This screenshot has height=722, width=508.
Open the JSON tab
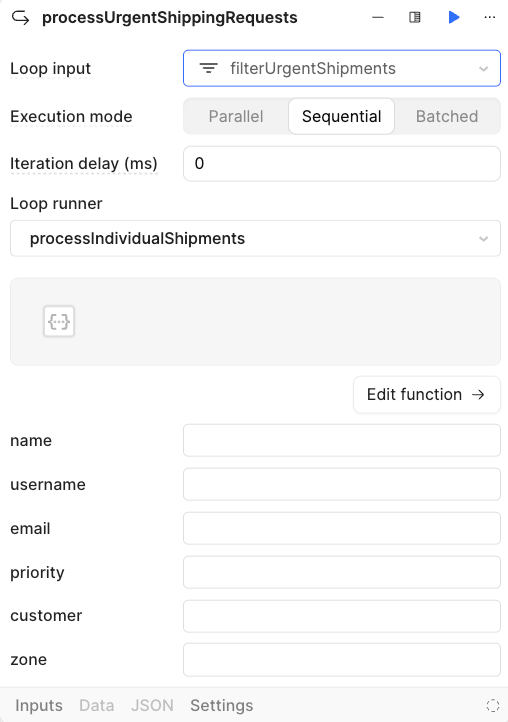[x=152, y=705]
